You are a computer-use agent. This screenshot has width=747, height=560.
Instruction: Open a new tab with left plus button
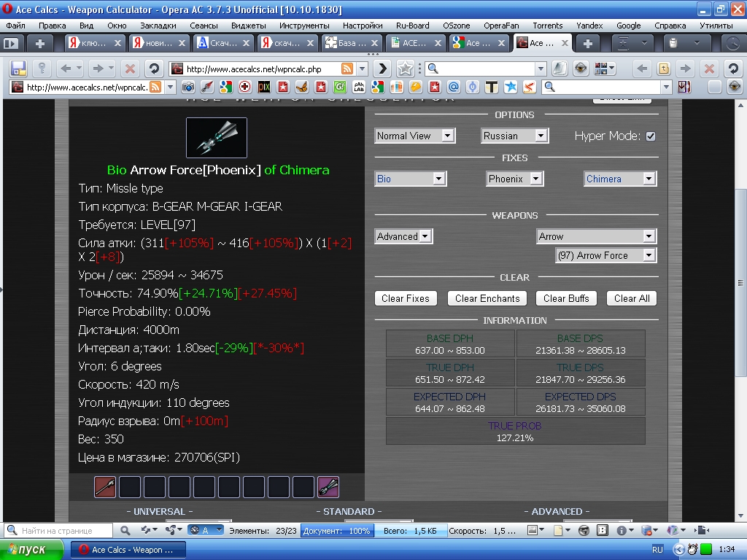click(40, 43)
